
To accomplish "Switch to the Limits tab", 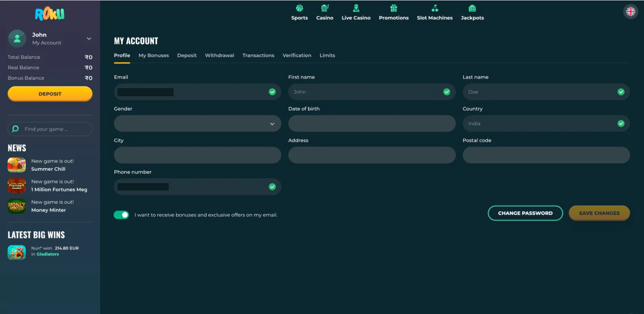I will click(x=327, y=56).
